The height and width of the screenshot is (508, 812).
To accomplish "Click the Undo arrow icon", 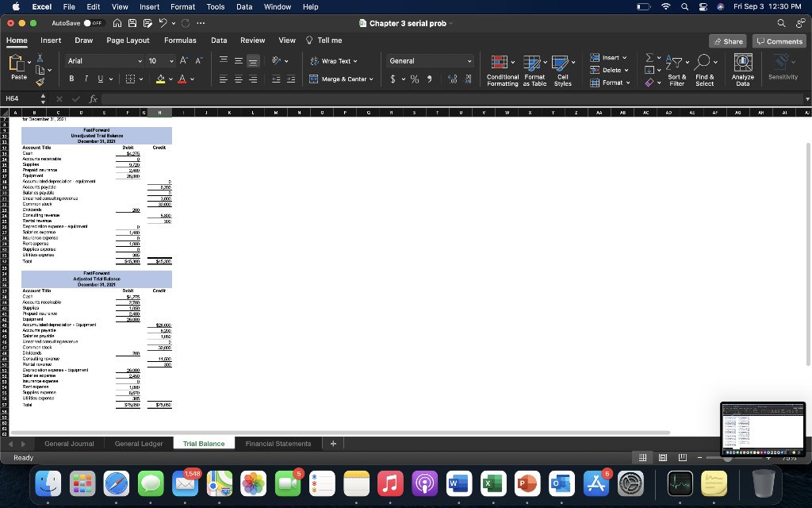I will [163, 23].
